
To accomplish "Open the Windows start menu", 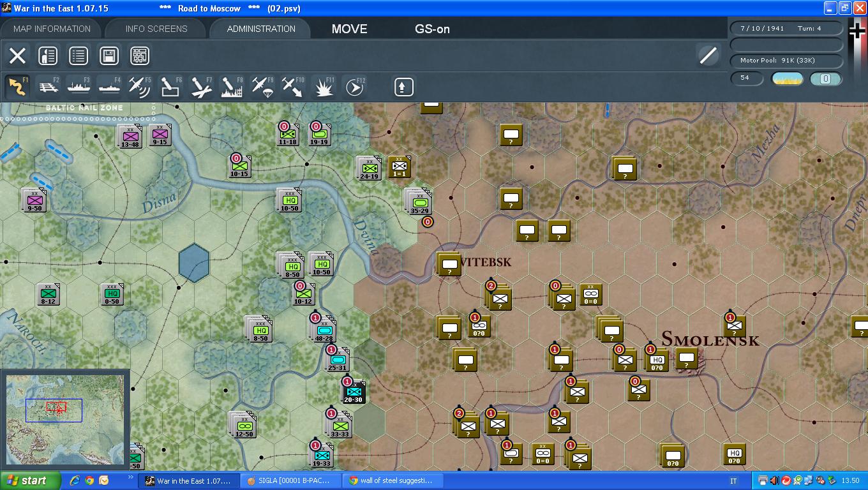I will pos(30,480).
